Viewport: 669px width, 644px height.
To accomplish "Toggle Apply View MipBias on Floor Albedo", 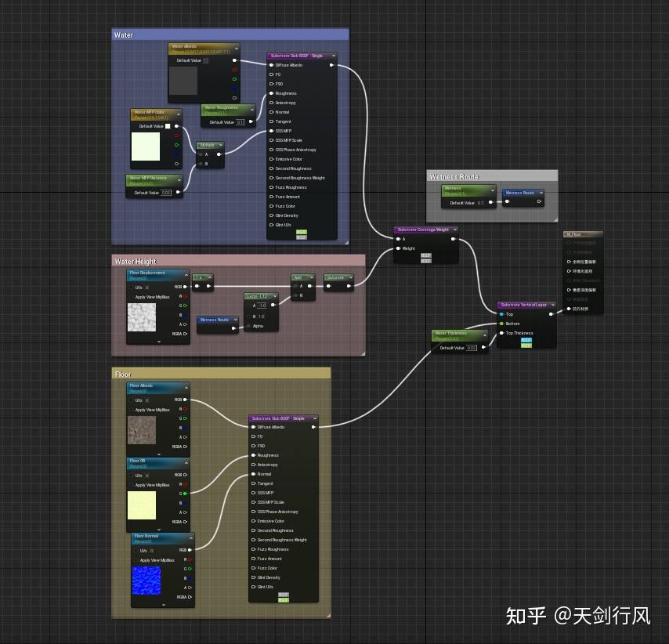I will point(131,410).
